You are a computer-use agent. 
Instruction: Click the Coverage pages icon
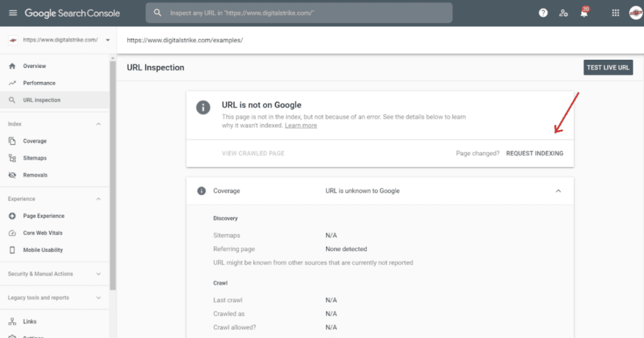point(12,141)
